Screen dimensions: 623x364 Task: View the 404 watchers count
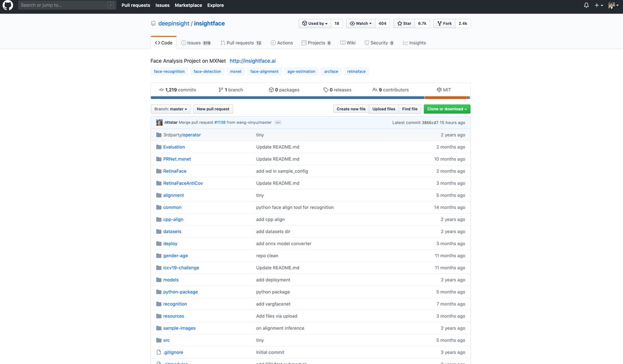click(382, 23)
